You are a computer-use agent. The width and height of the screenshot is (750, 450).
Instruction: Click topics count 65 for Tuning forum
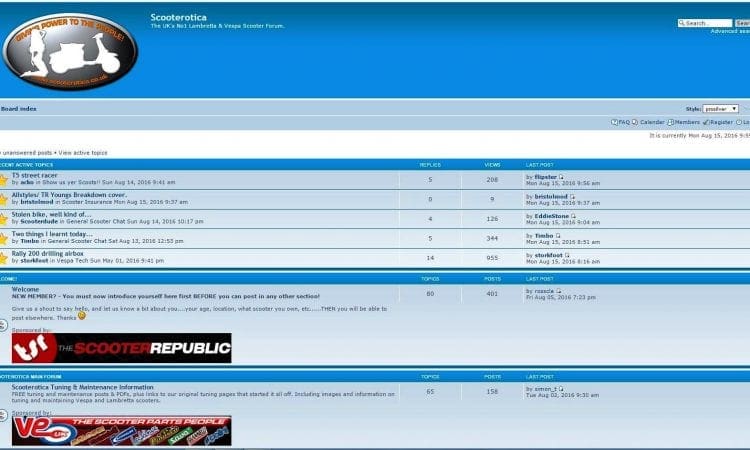tap(430, 391)
